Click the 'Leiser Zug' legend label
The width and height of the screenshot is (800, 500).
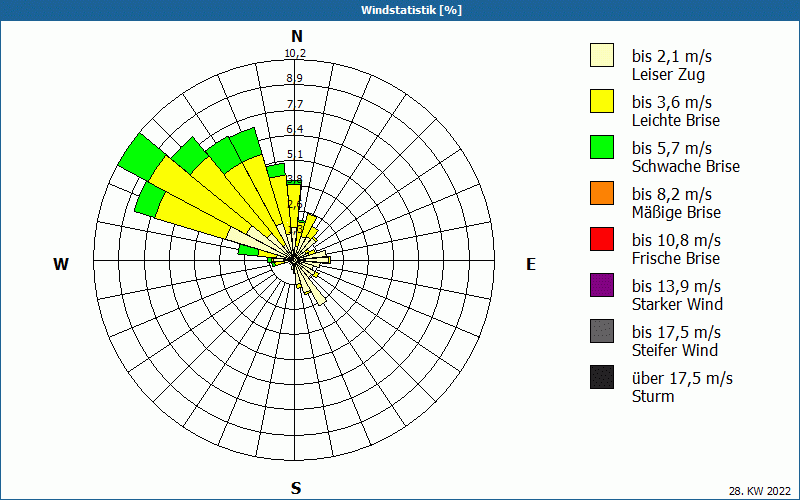click(x=668, y=74)
